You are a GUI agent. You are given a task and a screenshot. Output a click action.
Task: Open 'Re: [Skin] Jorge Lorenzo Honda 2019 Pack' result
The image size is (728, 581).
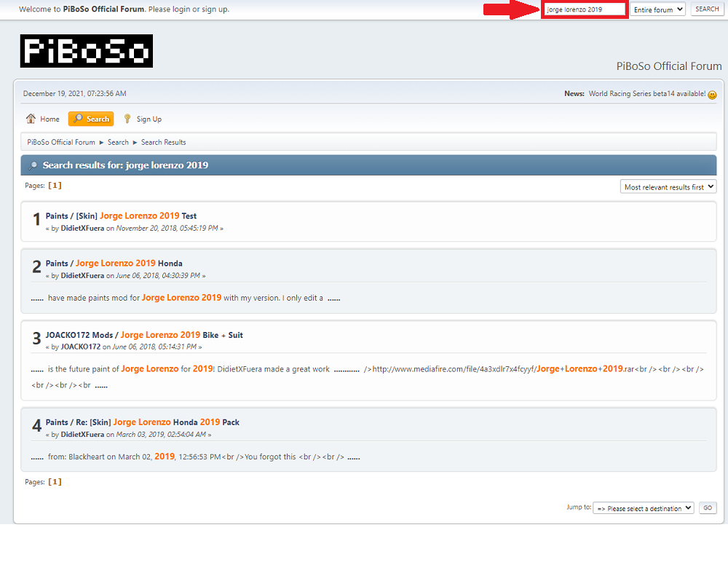point(157,422)
